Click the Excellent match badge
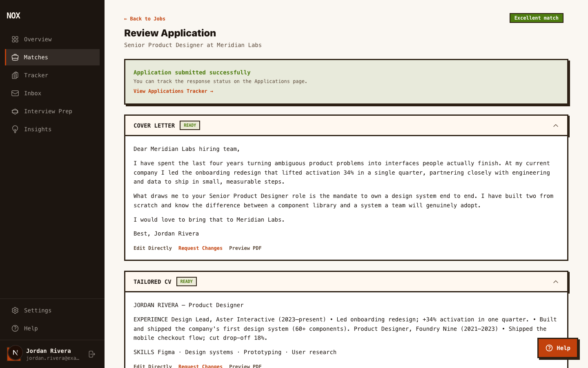Viewport: 588px width, 368px height. [x=537, y=18]
